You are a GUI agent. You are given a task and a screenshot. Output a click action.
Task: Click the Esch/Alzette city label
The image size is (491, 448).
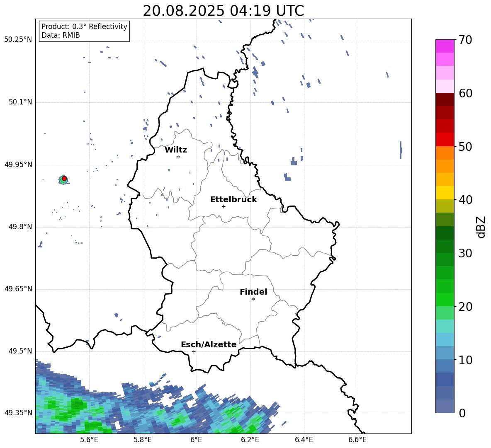pyautogui.click(x=209, y=345)
